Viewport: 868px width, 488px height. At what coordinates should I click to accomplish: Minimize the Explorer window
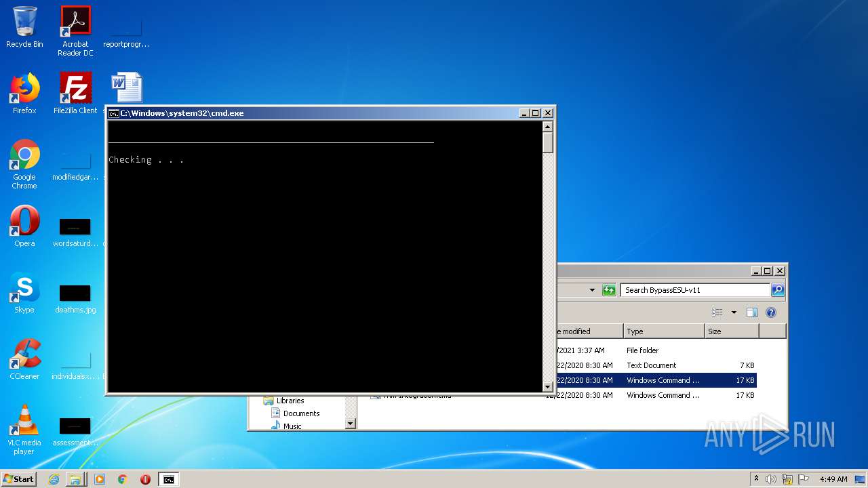756,270
